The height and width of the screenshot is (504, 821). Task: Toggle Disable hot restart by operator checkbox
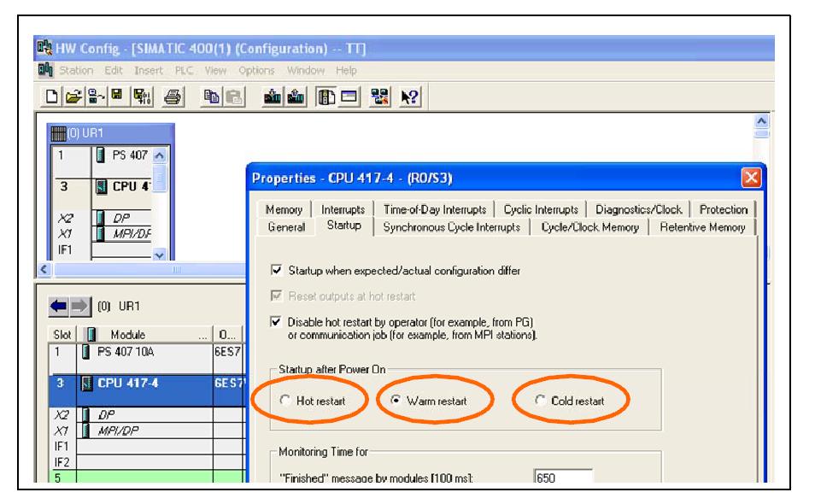[276, 321]
